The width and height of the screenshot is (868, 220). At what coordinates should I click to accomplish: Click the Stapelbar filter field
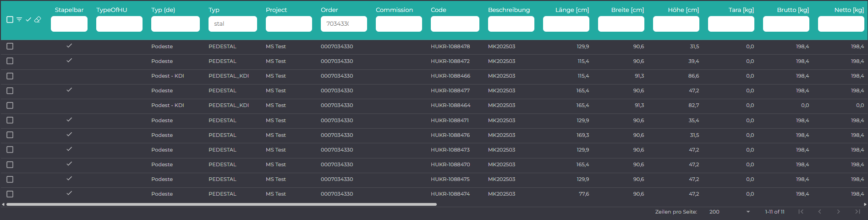[x=69, y=24]
